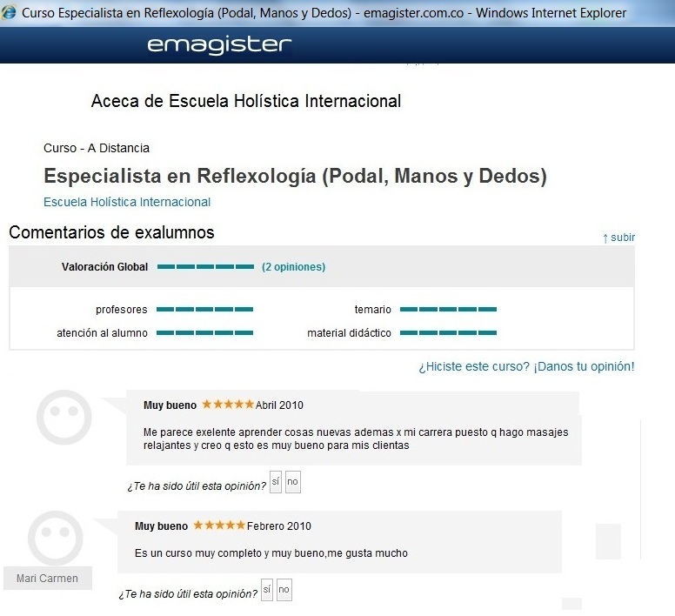Click '¿Hiciste este curso? ¡Danos tu opinión!' link
This screenshot has height=616, width=675.
point(526,366)
